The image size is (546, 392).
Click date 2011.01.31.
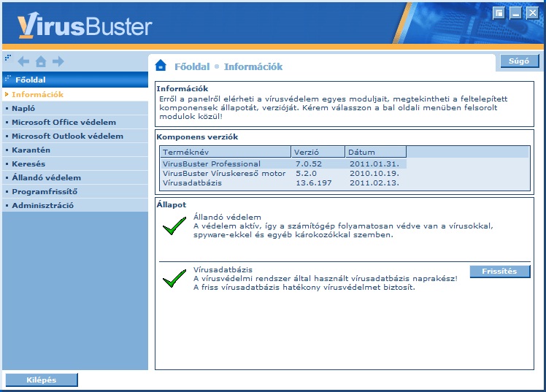pos(374,164)
